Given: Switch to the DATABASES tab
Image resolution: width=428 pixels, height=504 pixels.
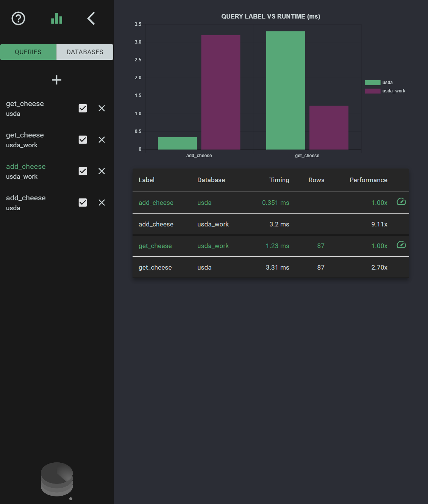Looking at the screenshot, I should pyautogui.click(x=85, y=52).
